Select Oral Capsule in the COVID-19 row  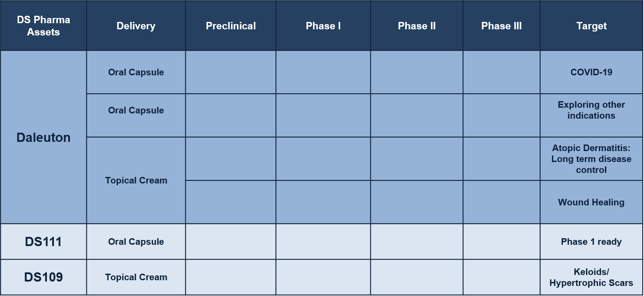[x=136, y=72]
